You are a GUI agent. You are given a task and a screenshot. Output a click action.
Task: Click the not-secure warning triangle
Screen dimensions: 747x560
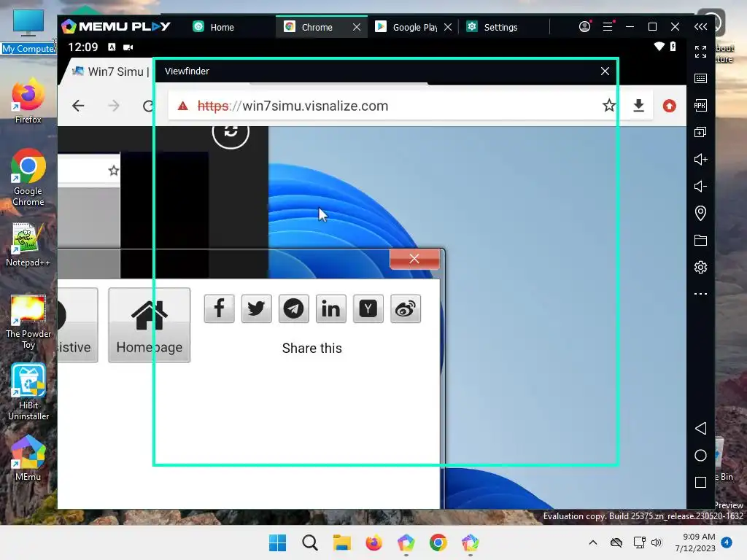183,106
